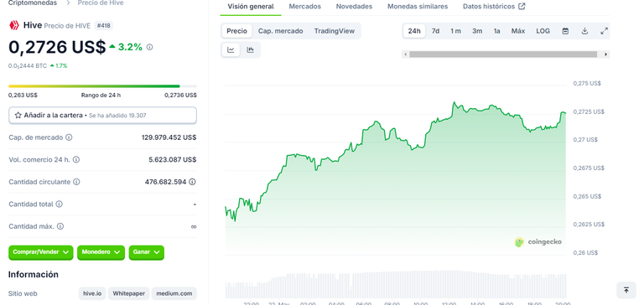This screenshot has width=644, height=305.
Task: Open the Mercados tab
Action: point(304,7)
